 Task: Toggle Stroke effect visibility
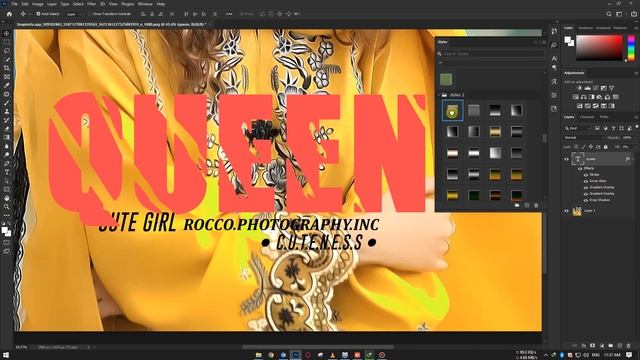click(586, 175)
